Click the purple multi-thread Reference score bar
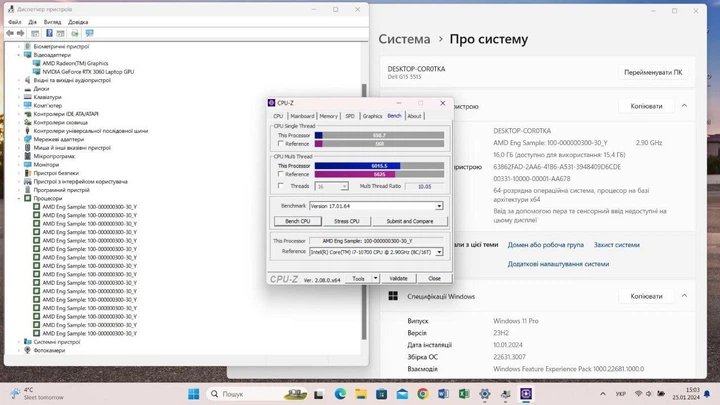Image resolution: width=720 pixels, height=405 pixels. coord(354,174)
